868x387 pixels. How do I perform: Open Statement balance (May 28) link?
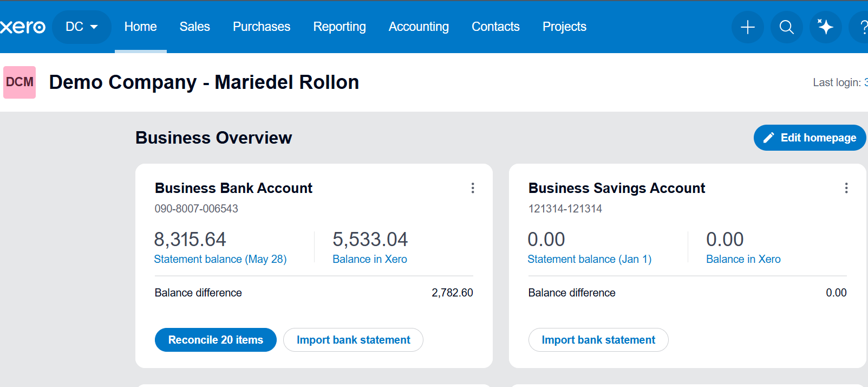(x=220, y=259)
